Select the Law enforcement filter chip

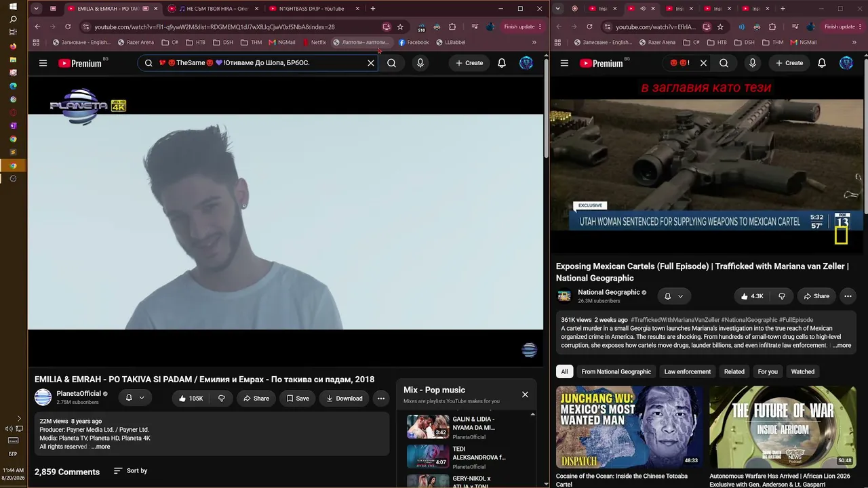point(688,371)
